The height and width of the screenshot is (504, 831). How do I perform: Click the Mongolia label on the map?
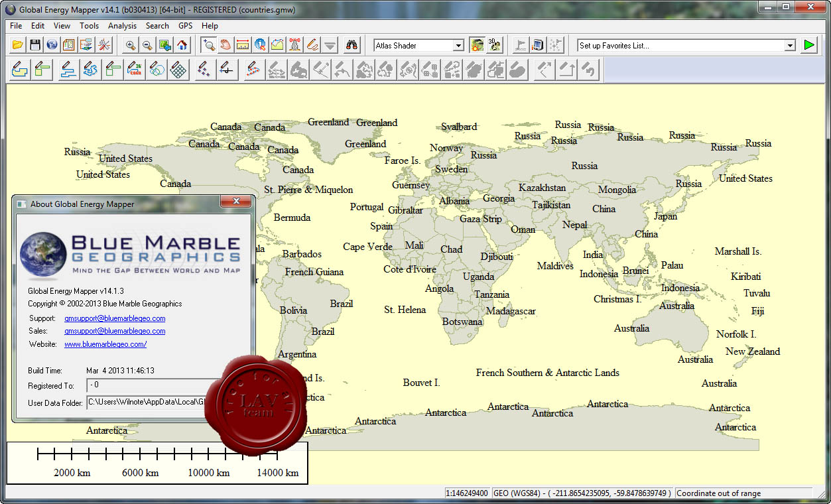coord(617,190)
